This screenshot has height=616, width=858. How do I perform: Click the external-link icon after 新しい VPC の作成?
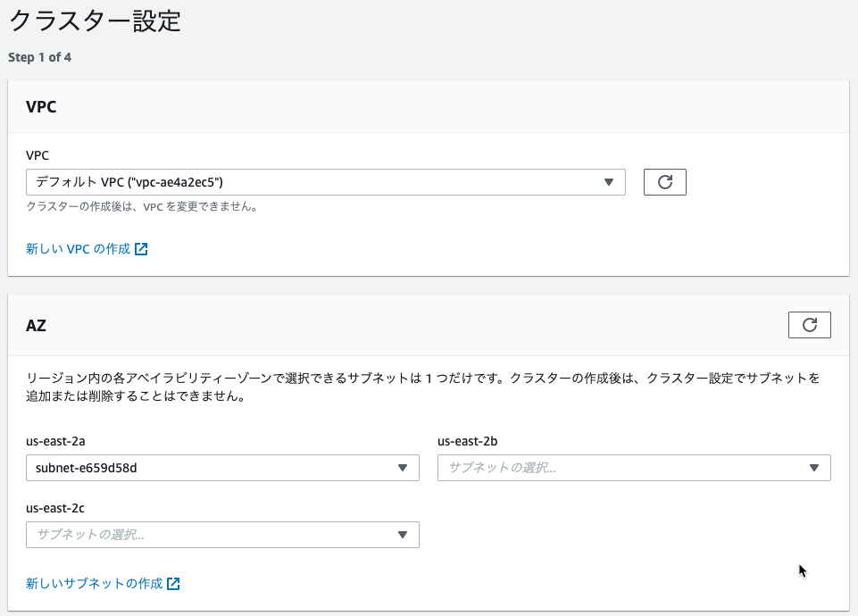pos(141,249)
